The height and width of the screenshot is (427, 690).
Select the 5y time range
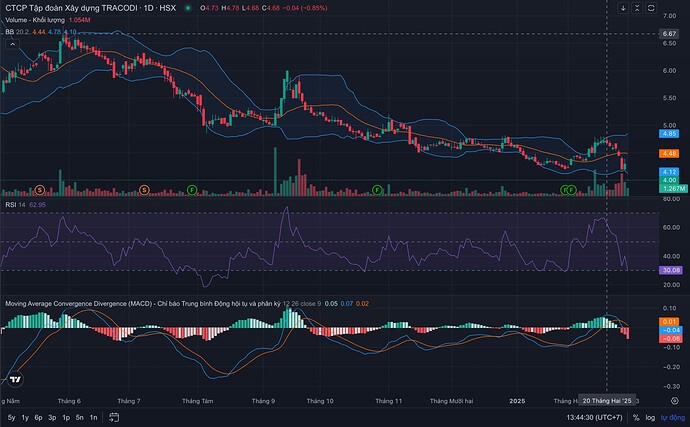tap(11, 417)
